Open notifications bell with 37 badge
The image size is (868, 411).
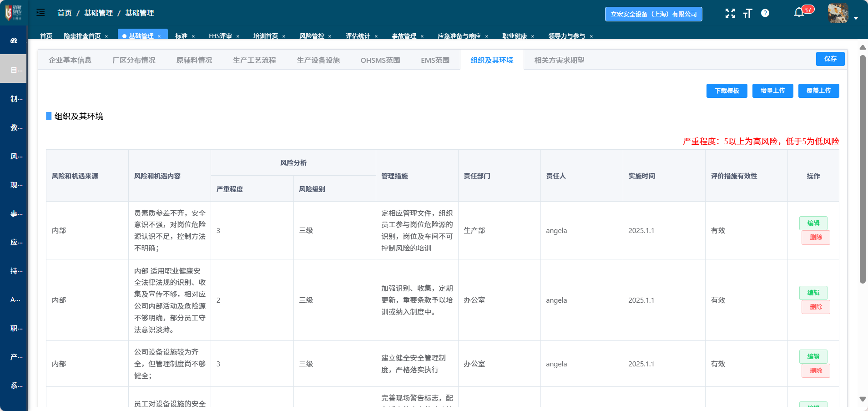pos(799,12)
